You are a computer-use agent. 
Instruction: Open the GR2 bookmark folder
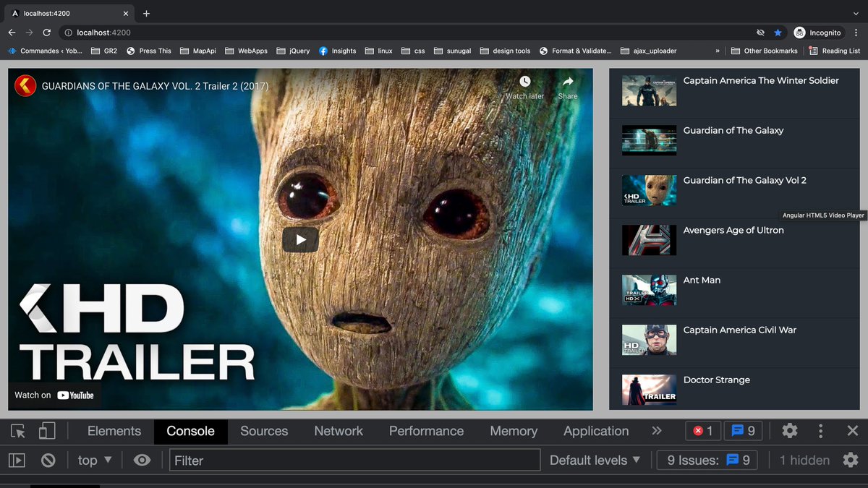pyautogui.click(x=104, y=51)
